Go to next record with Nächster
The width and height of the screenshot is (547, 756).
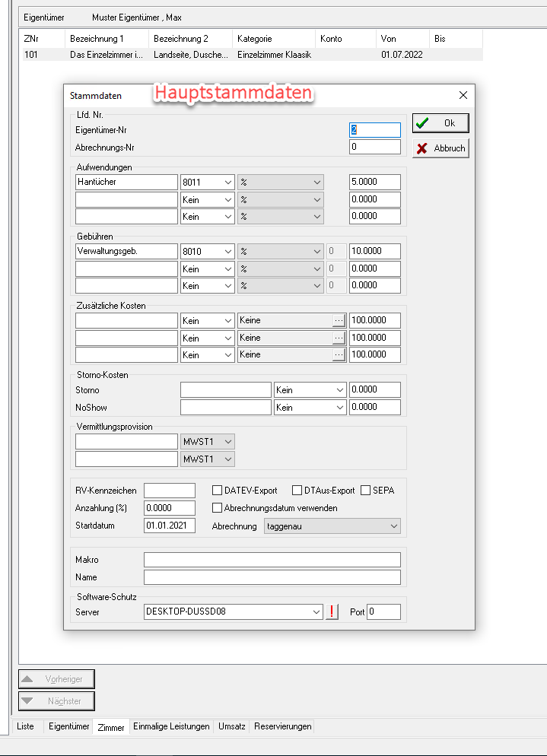point(56,701)
